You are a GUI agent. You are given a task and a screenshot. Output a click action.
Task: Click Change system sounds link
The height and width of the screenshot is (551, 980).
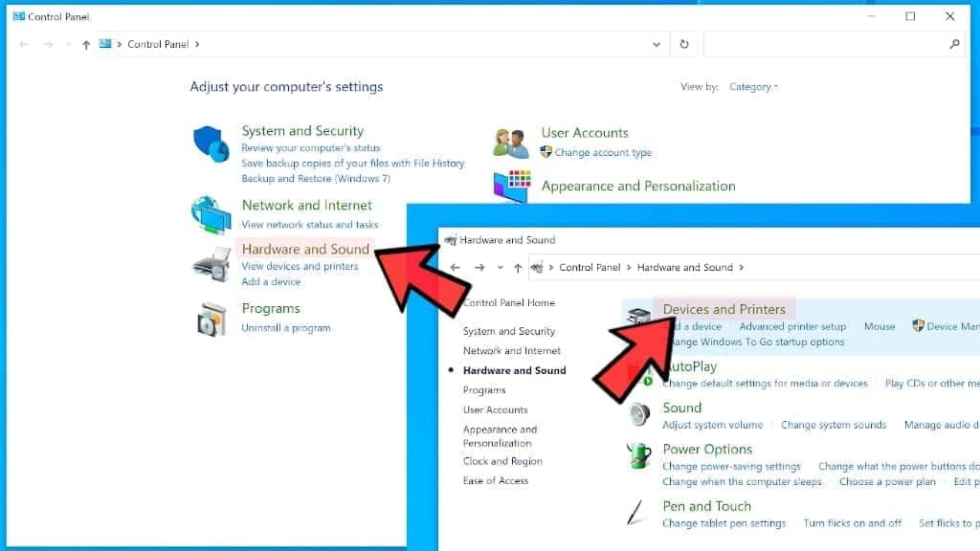834,425
